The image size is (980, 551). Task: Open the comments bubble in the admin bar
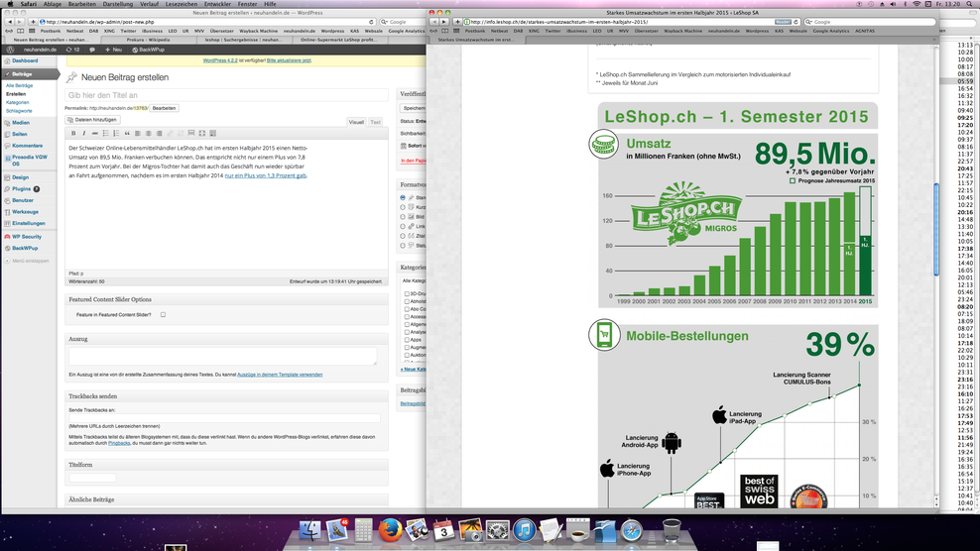pyautogui.click(x=92, y=50)
